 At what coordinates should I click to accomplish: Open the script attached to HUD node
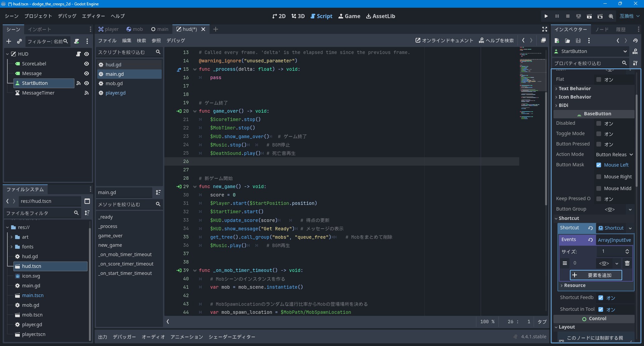(x=78, y=54)
